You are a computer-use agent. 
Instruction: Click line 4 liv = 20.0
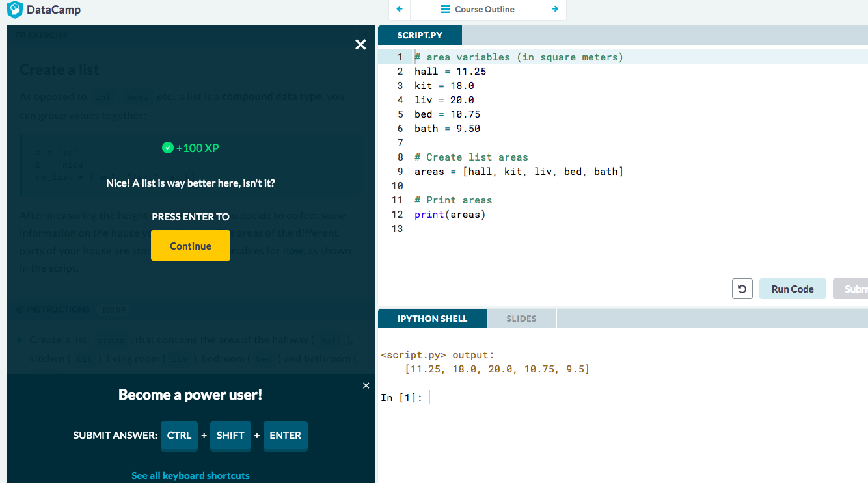(444, 100)
